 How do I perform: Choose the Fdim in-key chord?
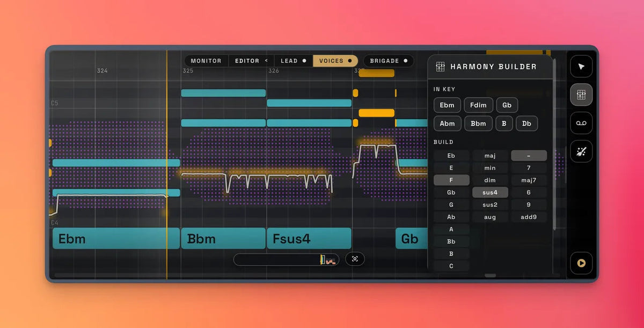(478, 105)
